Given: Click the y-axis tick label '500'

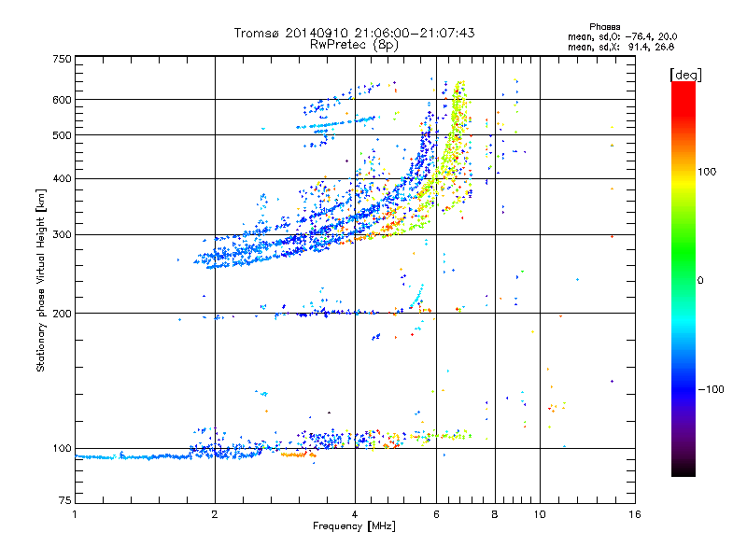Looking at the screenshot, I should pyautogui.click(x=62, y=135).
